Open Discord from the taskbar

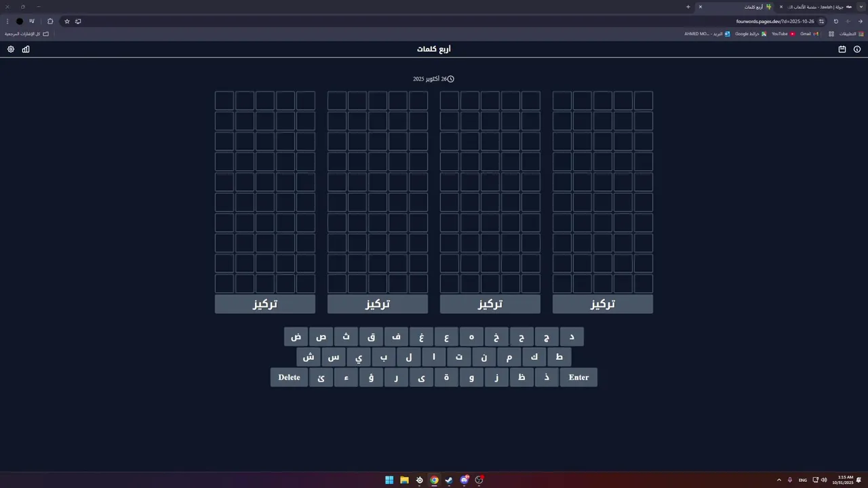point(464,480)
